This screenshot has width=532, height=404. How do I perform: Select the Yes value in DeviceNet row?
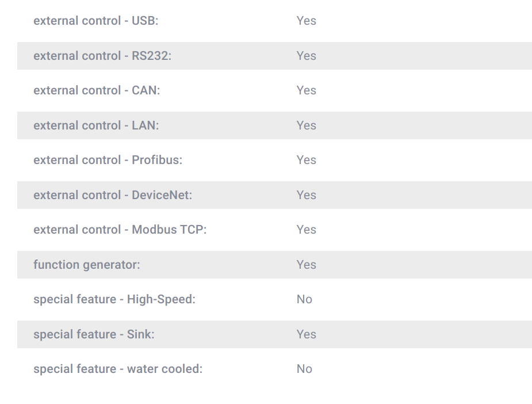(307, 195)
